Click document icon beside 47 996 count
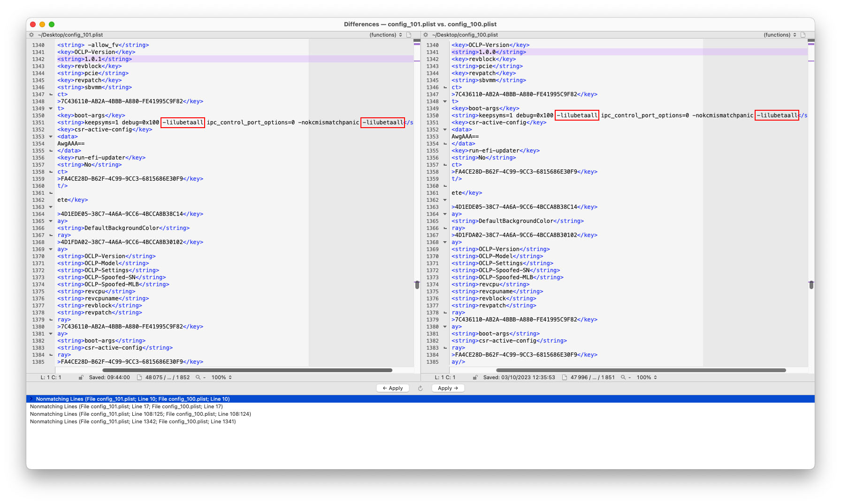Image resolution: width=841 pixels, height=504 pixels. point(565,377)
